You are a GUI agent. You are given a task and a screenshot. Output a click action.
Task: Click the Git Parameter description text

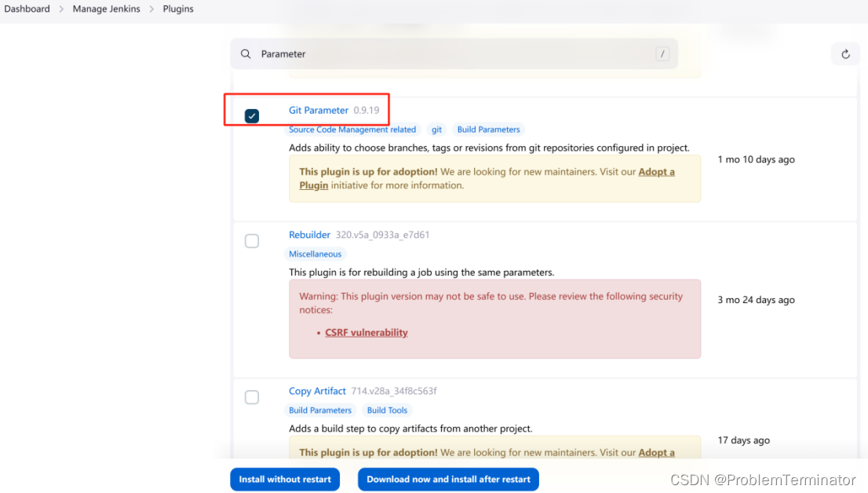[x=490, y=148]
